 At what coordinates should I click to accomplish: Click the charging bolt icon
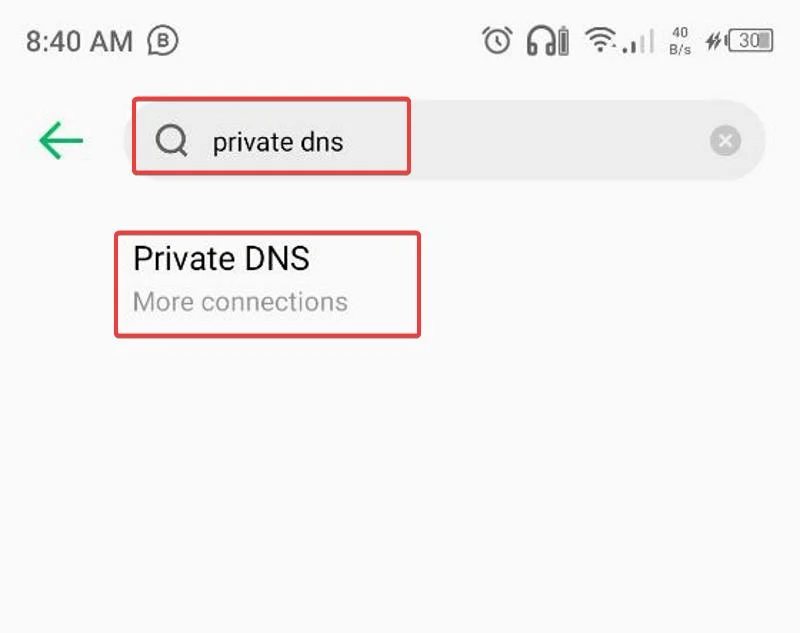[x=714, y=41]
